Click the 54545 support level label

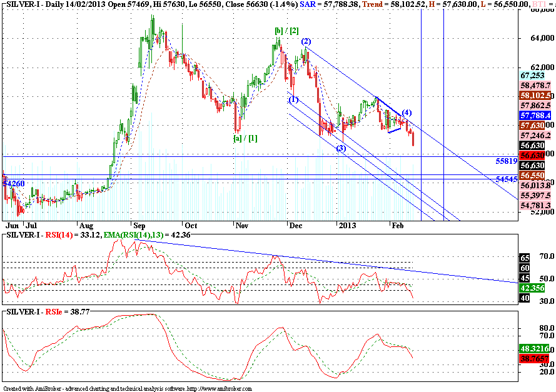point(507,179)
